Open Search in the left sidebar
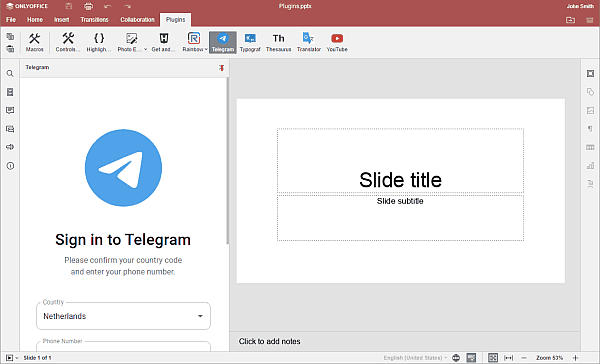 10,73
